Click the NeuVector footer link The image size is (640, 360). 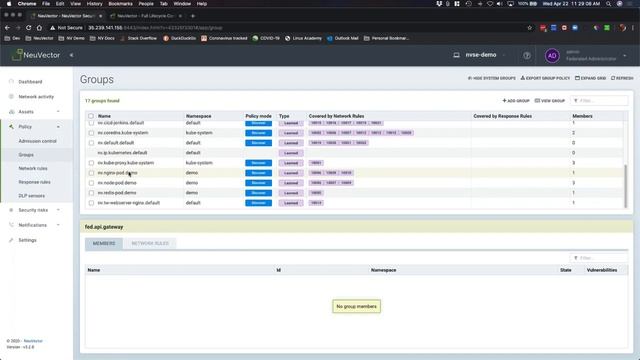(x=33, y=341)
